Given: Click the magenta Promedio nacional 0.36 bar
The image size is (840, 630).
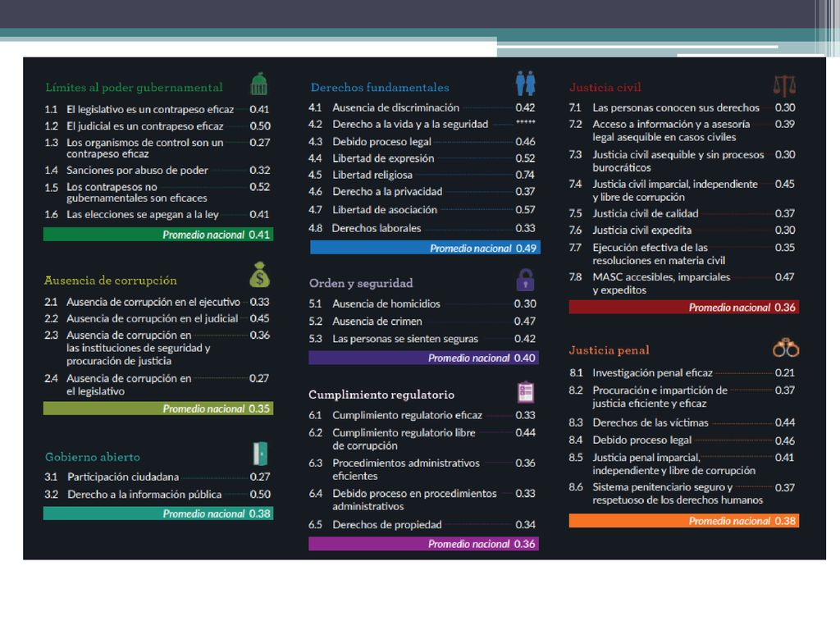Looking at the screenshot, I should [x=424, y=545].
